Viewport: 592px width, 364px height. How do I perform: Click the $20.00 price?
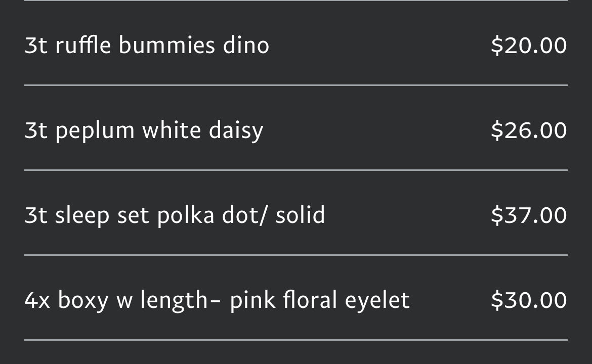(529, 45)
